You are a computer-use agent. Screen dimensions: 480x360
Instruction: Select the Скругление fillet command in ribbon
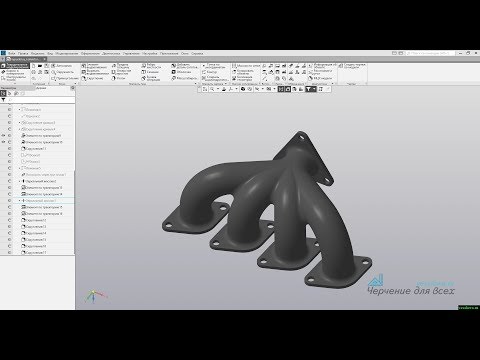pyautogui.click(x=93, y=78)
